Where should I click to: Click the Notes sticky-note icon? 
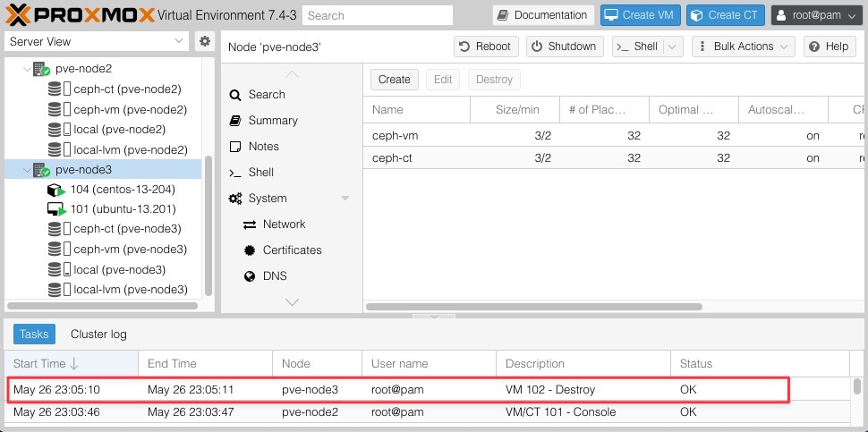click(x=235, y=147)
